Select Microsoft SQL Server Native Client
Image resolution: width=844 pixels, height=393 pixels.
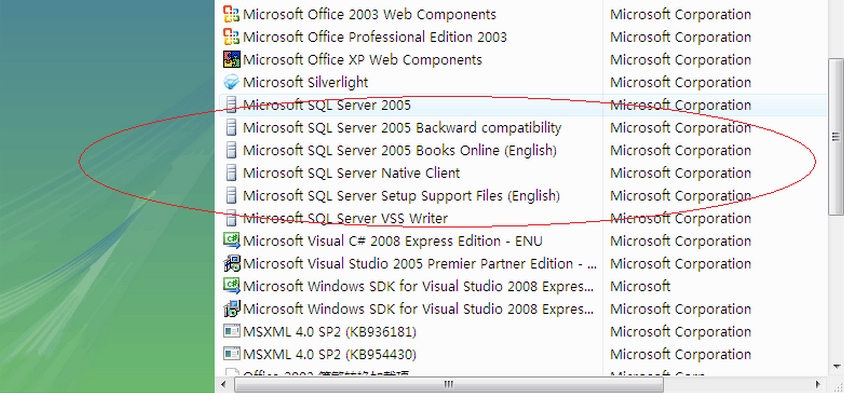pos(351,173)
